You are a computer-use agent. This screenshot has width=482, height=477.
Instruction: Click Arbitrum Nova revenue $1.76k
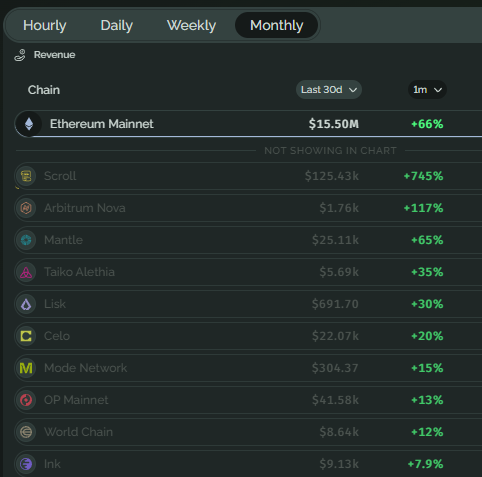coord(339,208)
